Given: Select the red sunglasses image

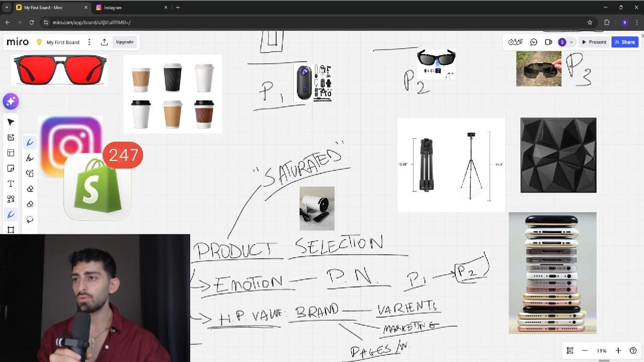Looking at the screenshot, I should pyautogui.click(x=60, y=69).
